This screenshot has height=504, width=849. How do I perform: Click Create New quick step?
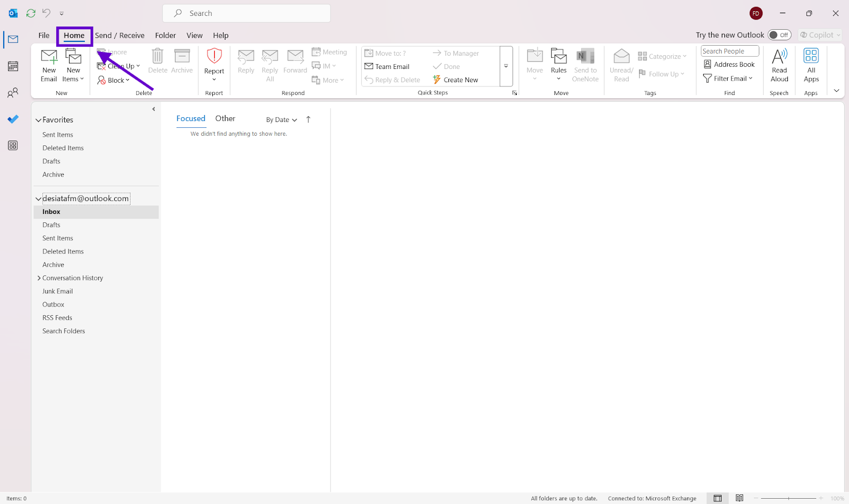coord(461,79)
